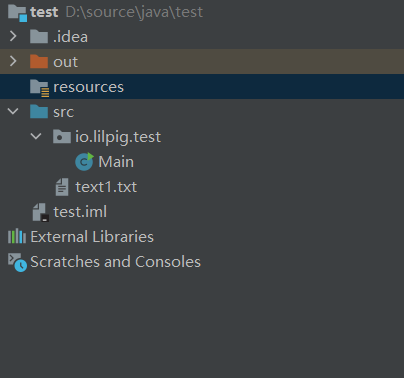
Task: Select the resources folder label
Action: coord(88,87)
